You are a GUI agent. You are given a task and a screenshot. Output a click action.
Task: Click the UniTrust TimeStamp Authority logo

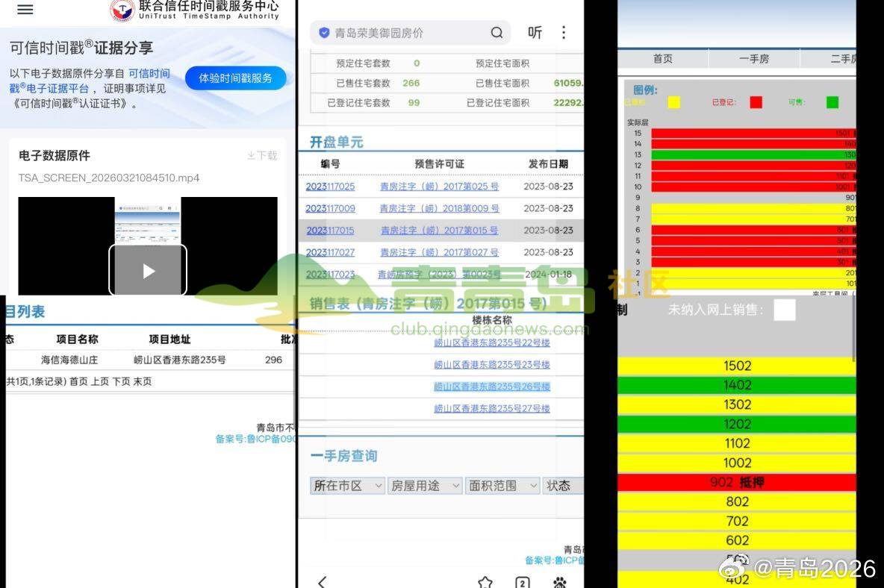[195, 10]
